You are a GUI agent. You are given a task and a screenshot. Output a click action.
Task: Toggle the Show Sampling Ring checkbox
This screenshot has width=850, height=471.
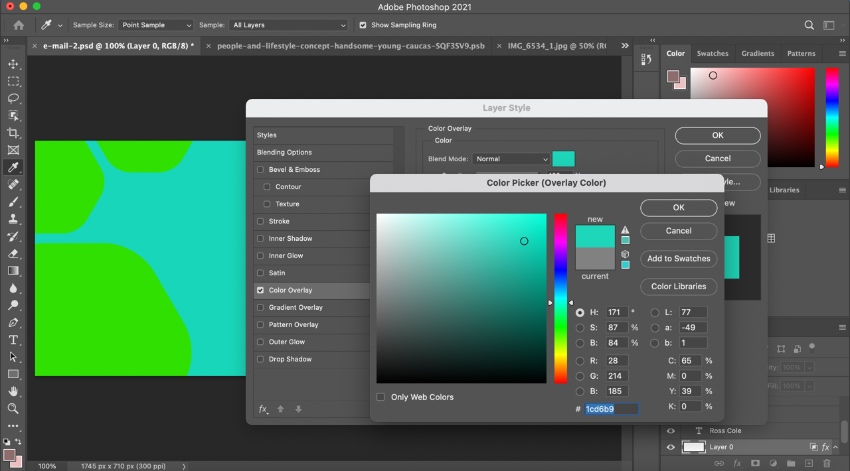click(x=363, y=24)
